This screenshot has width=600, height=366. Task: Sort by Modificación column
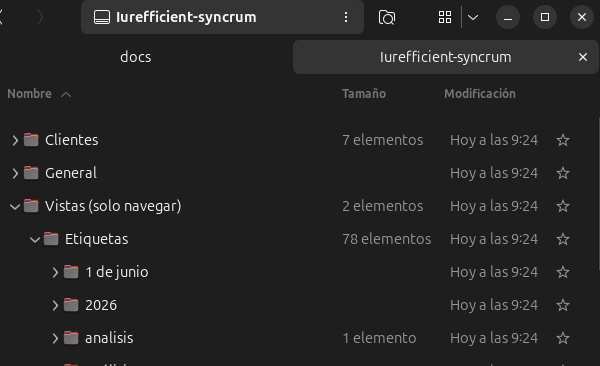click(x=480, y=94)
